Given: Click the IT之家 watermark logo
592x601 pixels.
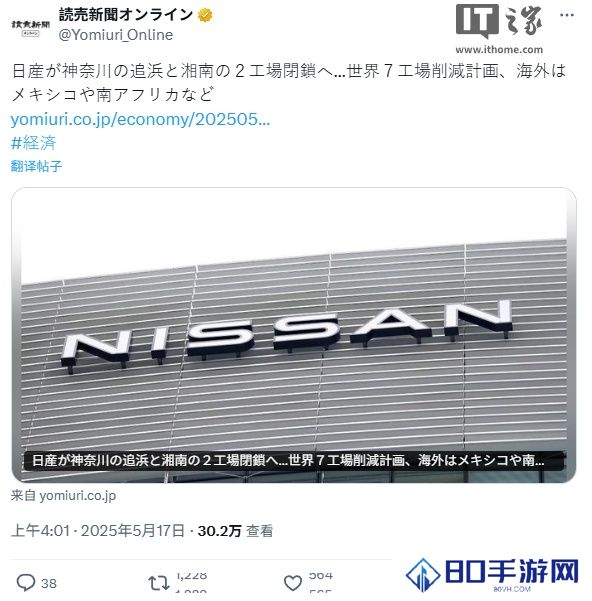Looking at the screenshot, I should pos(499,21).
